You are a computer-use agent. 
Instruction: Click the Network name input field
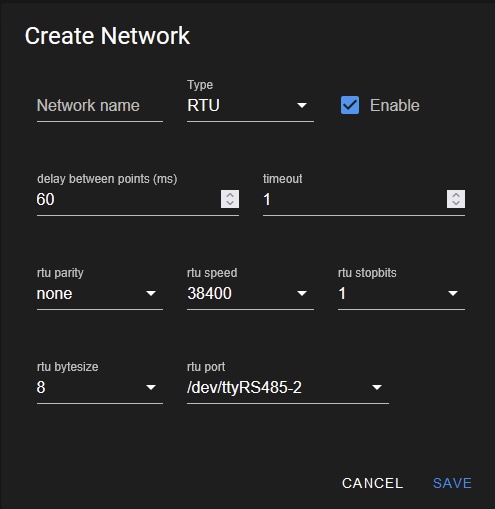coord(100,106)
